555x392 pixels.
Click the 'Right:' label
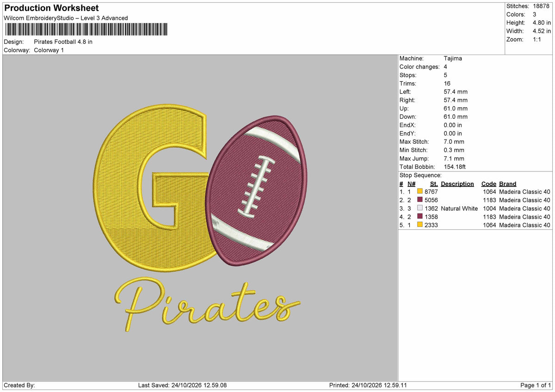tap(407, 100)
